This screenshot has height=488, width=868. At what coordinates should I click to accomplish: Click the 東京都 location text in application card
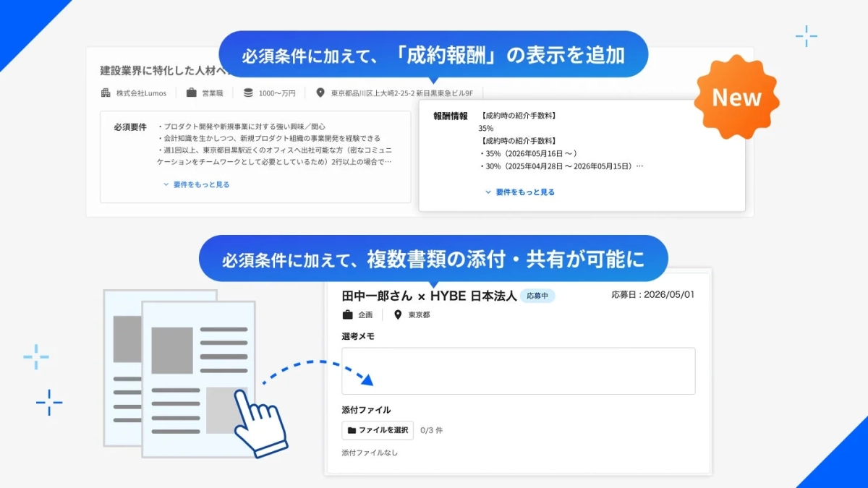(419, 315)
